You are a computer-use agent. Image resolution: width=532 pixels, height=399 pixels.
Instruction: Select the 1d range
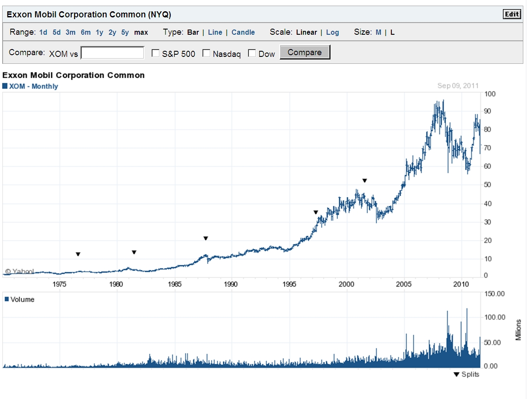pos(43,32)
